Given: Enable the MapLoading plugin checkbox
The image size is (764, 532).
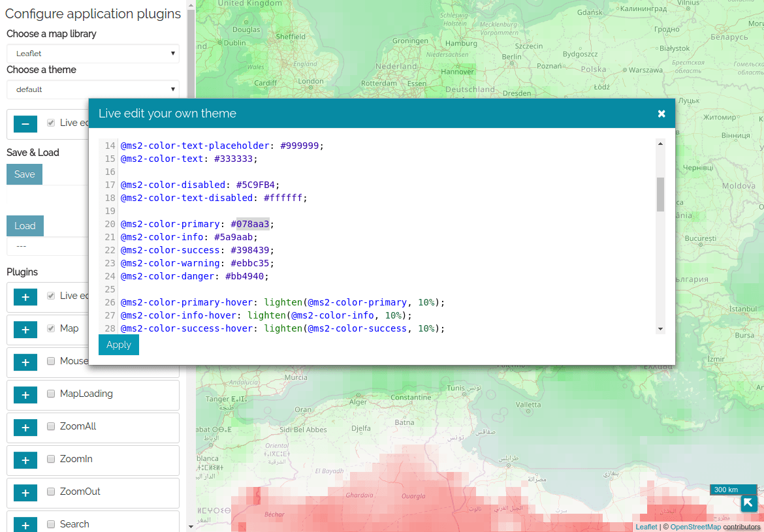Looking at the screenshot, I should click(51, 394).
